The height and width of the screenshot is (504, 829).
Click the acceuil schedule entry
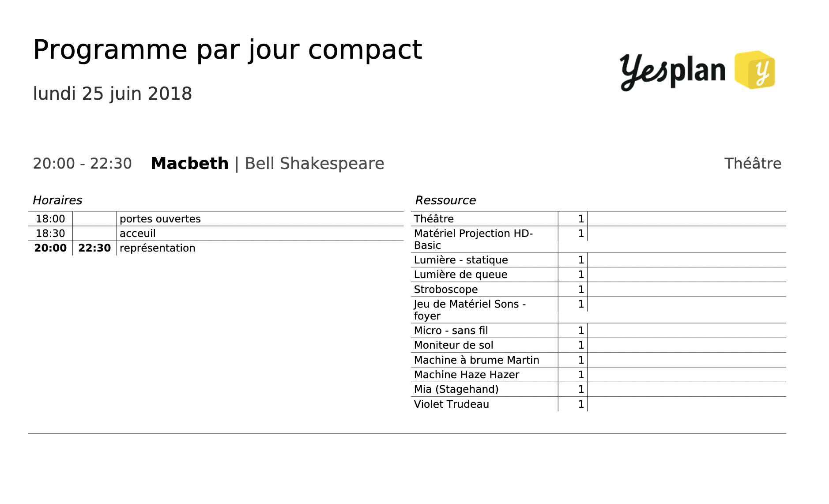coord(137,233)
